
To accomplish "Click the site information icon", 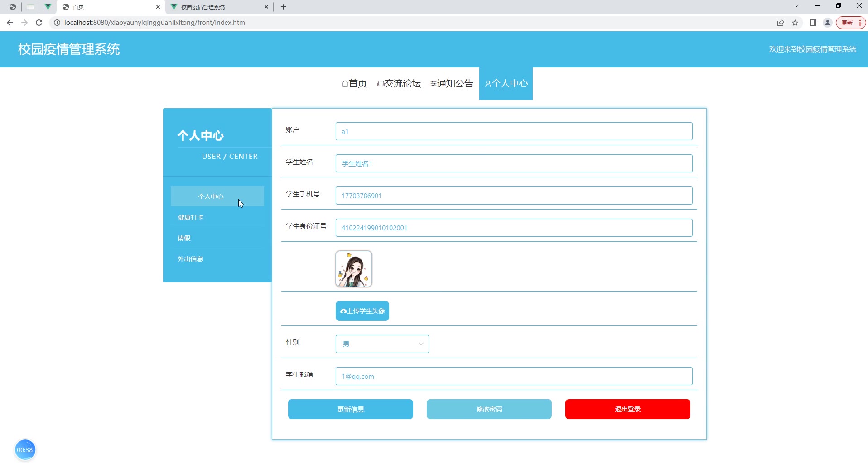I will coord(57,23).
